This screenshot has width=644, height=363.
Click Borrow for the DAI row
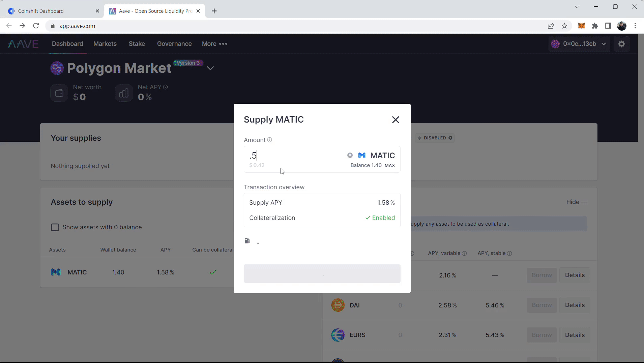541,305
